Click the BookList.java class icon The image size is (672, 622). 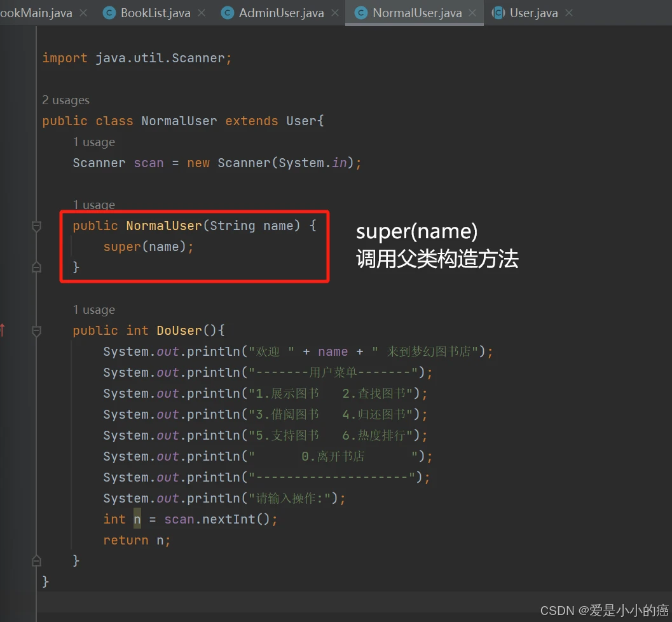pyautogui.click(x=109, y=13)
